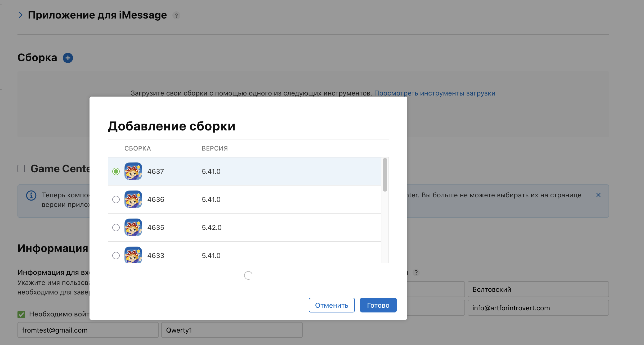Click the fromtest@gmail.com username field

point(88,330)
